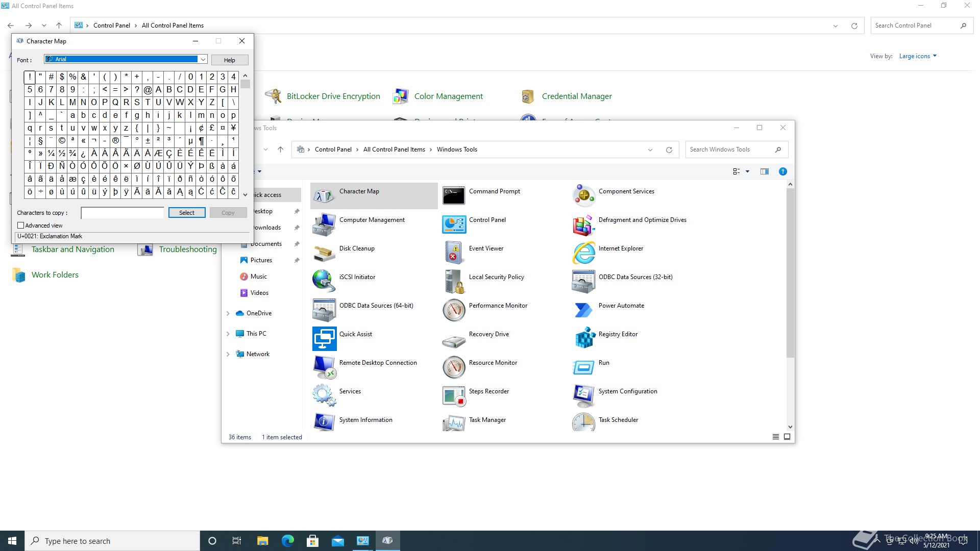The image size is (980, 551).
Task: Click the Select button in Character Map
Action: click(187, 213)
